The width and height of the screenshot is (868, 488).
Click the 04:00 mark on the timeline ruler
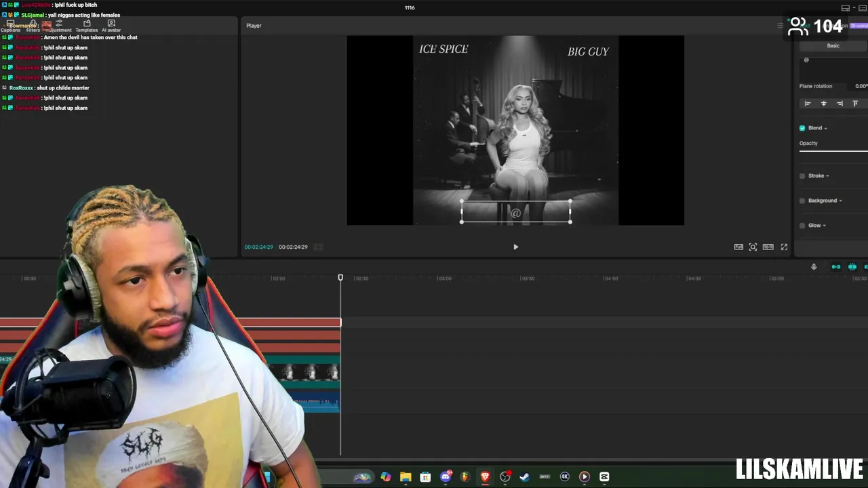611,279
